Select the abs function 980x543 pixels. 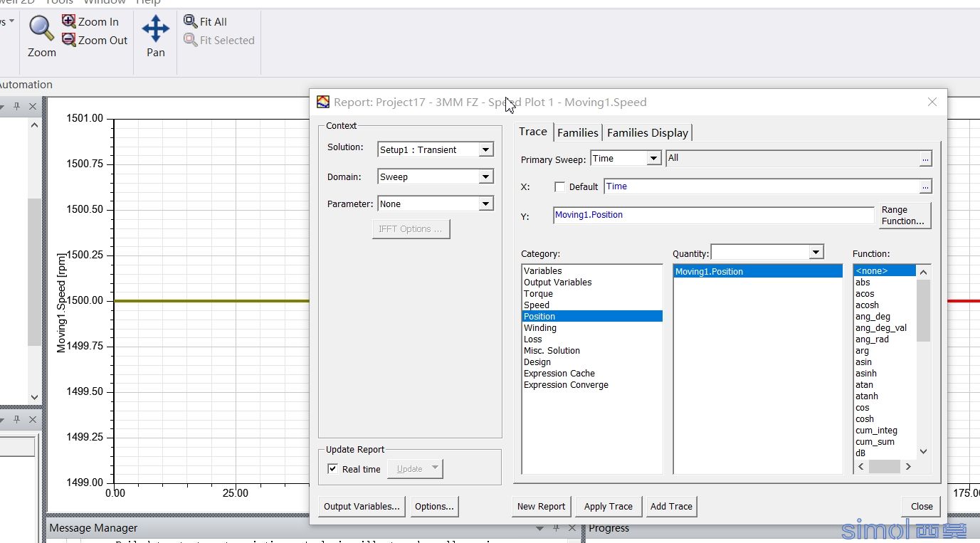pos(885,283)
